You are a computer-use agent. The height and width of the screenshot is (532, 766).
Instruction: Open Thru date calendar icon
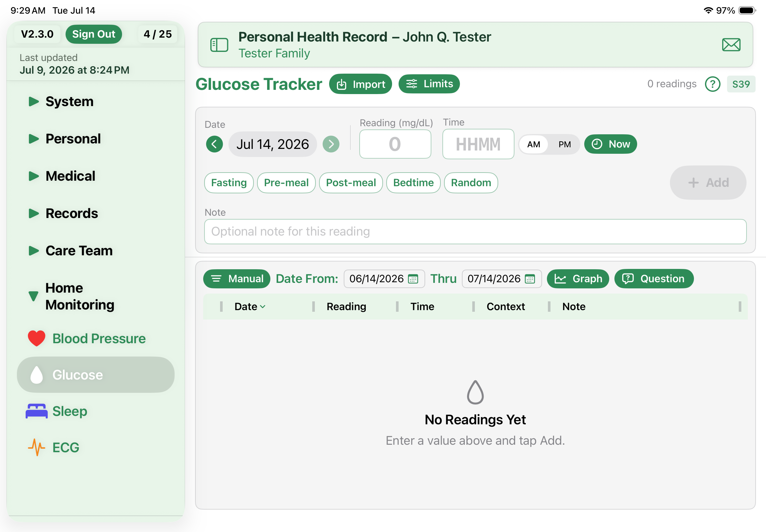click(530, 279)
